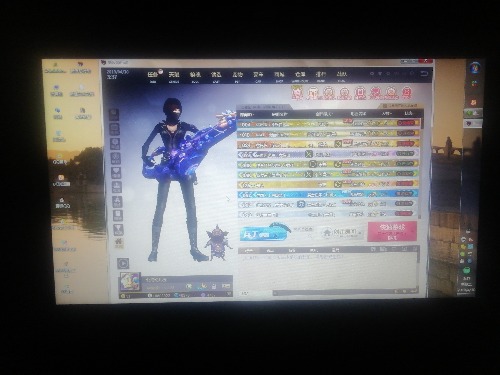Click the return arrow icon at the game's top right
Viewport: 500px width, 375px height.
click(x=424, y=74)
